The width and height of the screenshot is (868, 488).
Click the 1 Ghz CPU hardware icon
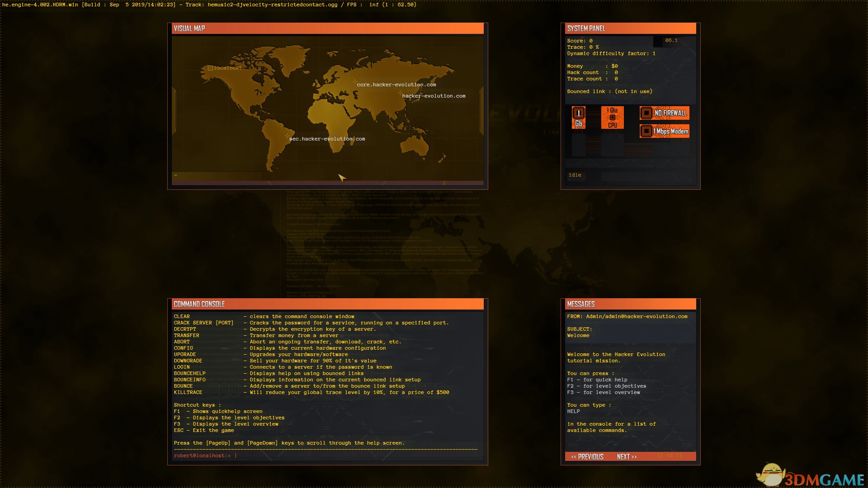[x=613, y=117]
